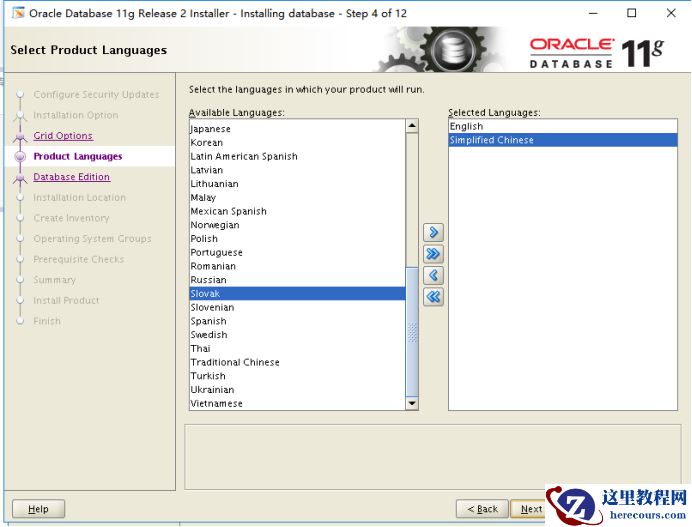
Task: Open the Database Edition step link
Action: 71,177
